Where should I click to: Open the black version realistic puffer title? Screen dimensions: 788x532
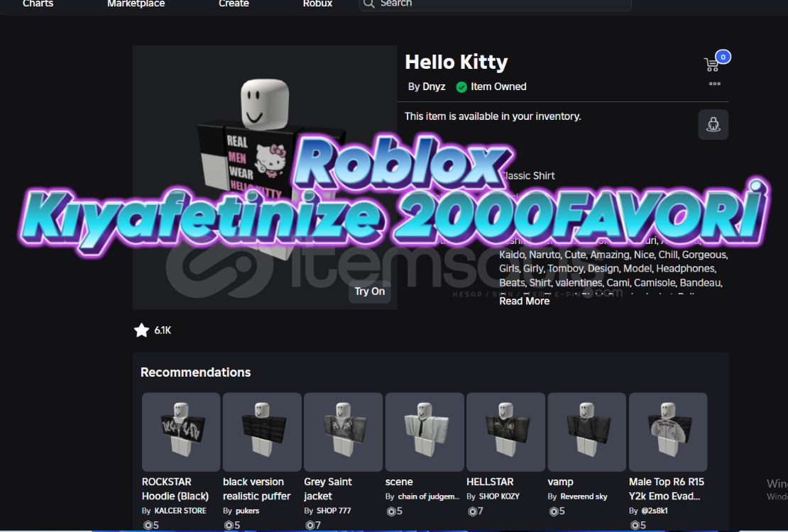tap(257, 489)
